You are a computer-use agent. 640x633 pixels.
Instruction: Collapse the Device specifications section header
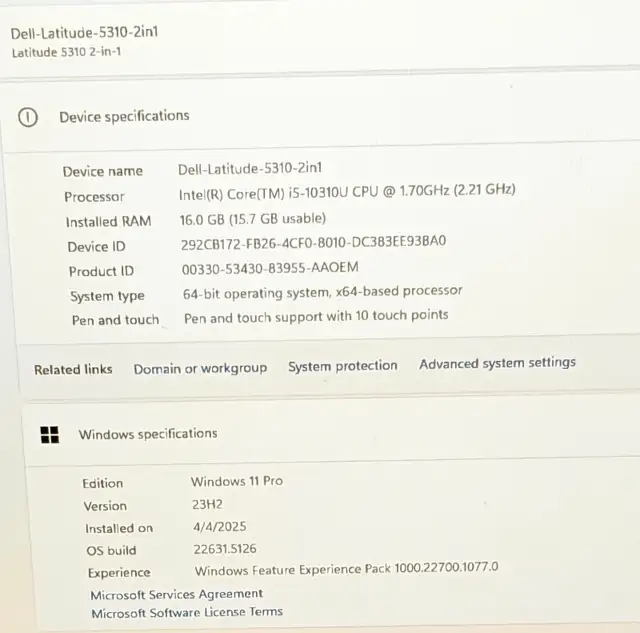click(322, 116)
